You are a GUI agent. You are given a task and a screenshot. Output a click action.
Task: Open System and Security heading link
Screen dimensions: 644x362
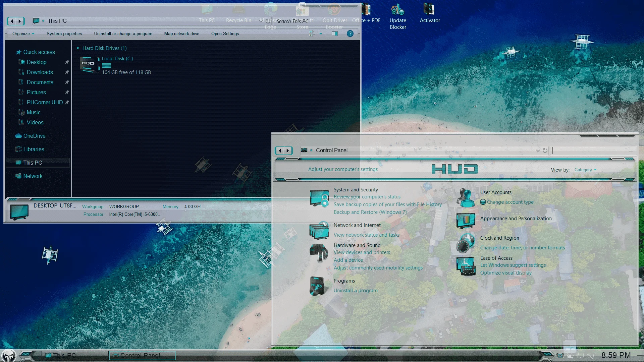[356, 190]
